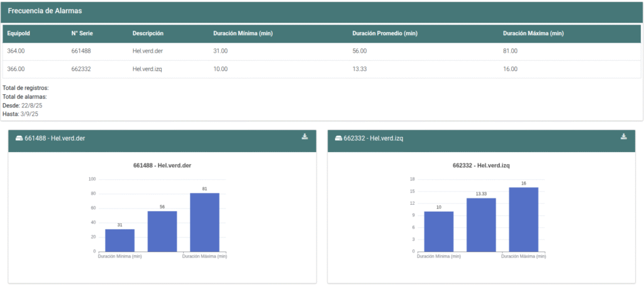Click the bar labeled 10 in right chart
Image resolution: width=644 pixels, height=289 pixels.
click(438, 231)
